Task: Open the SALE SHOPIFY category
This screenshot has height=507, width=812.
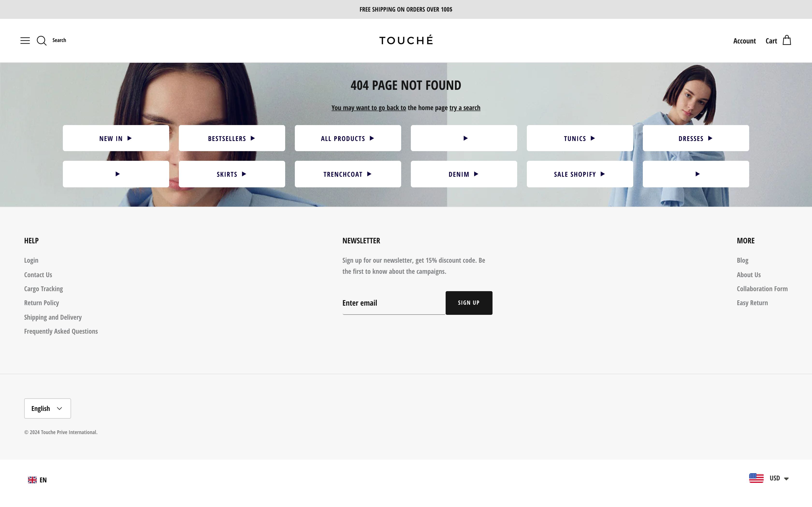Action: pyautogui.click(x=580, y=174)
